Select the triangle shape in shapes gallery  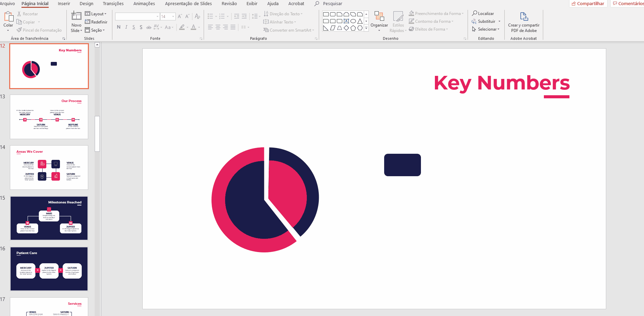pyautogui.click(x=360, y=21)
